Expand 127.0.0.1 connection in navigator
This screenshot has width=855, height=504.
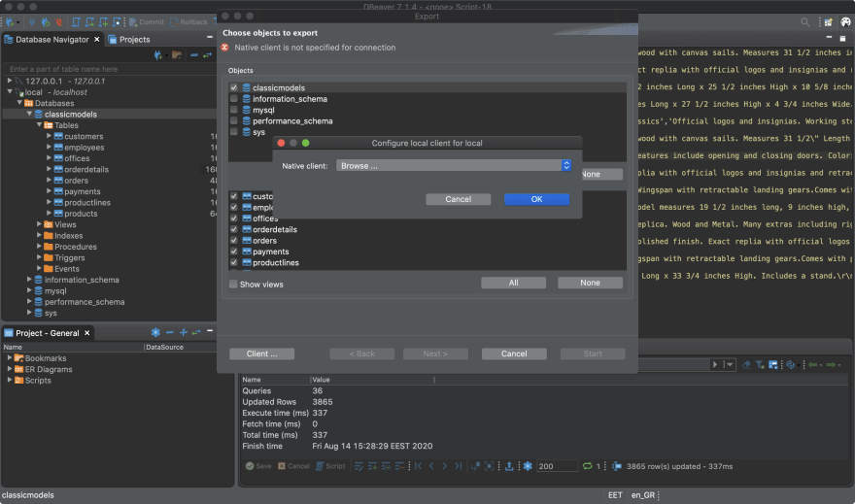10,81
